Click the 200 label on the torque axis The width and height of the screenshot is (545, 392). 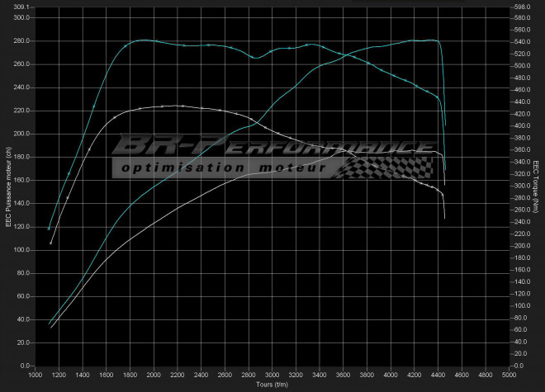click(521, 245)
